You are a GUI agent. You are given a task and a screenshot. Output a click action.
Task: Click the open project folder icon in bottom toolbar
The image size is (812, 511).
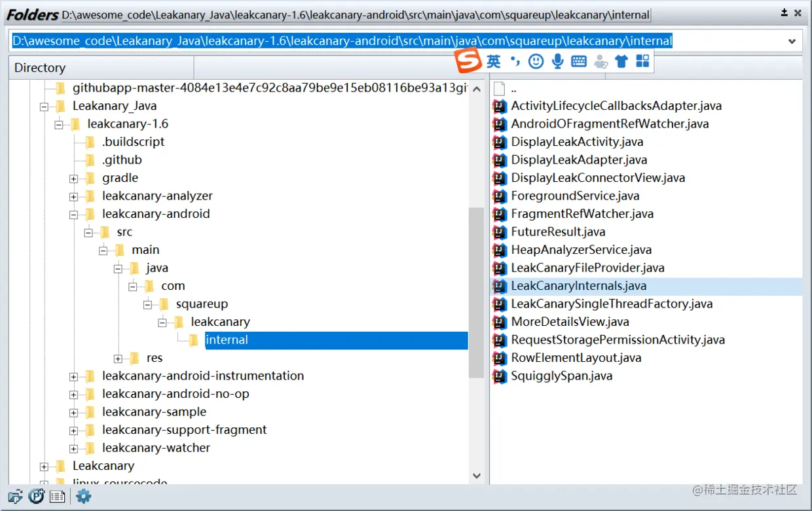click(x=16, y=497)
